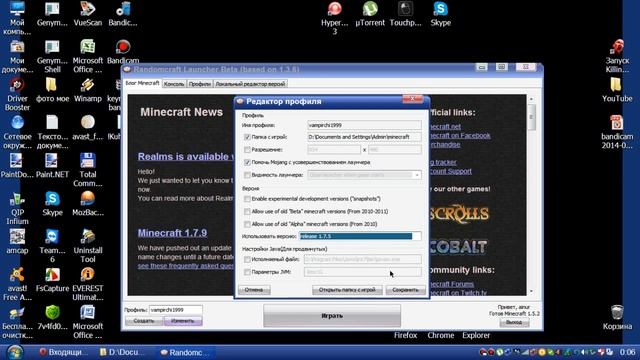The width and height of the screenshot is (640, 360).
Task: Switch to 'Профили' tab
Action: [200, 84]
